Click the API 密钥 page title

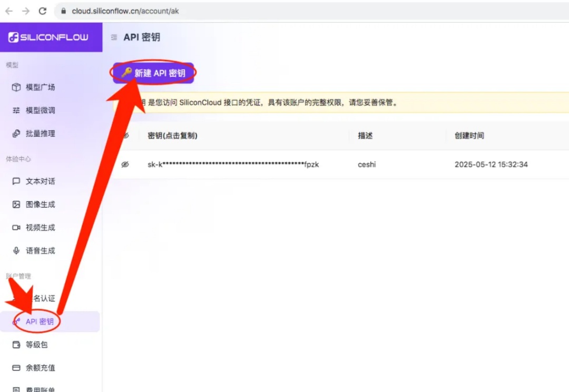142,37
